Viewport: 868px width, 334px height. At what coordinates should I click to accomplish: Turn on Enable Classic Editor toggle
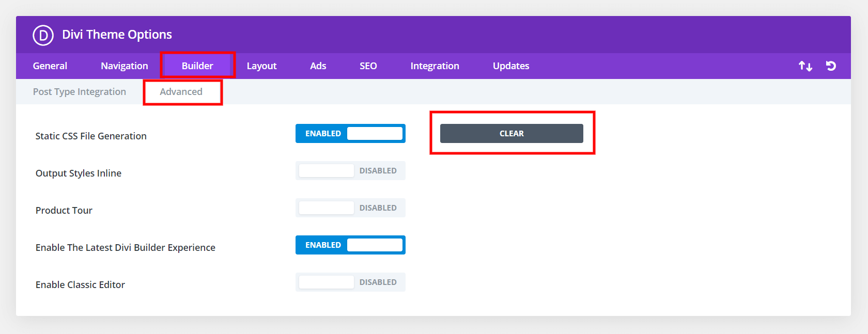click(350, 282)
